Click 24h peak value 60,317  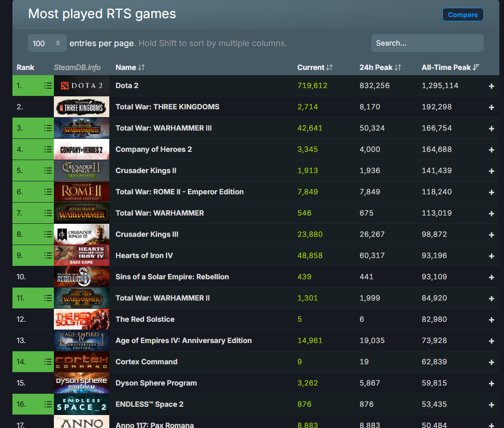372,255
